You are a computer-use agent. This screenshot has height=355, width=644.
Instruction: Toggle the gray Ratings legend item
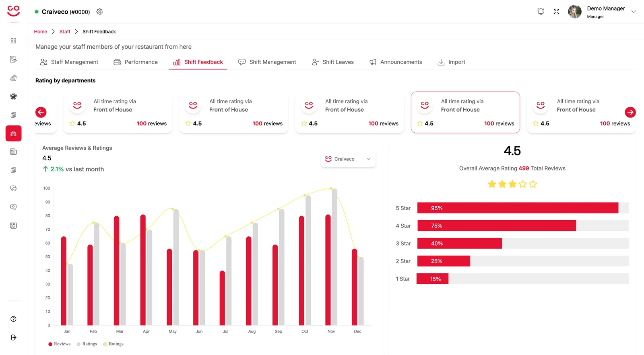(x=87, y=344)
